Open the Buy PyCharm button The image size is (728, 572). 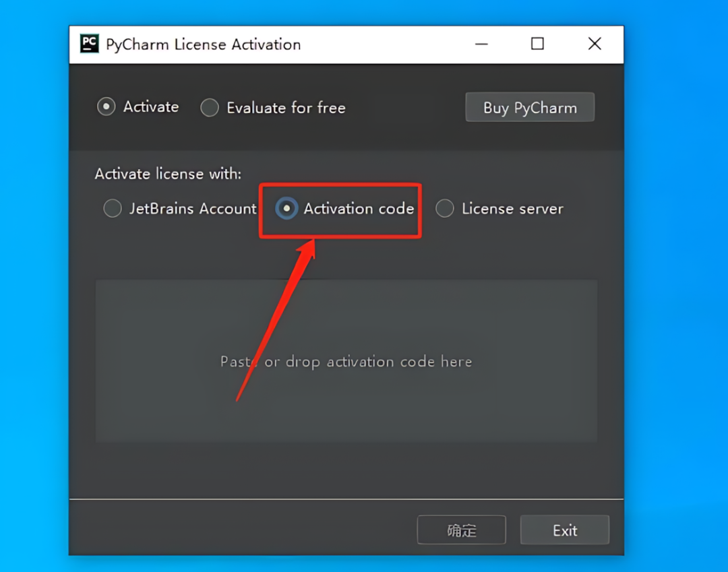tap(530, 107)
